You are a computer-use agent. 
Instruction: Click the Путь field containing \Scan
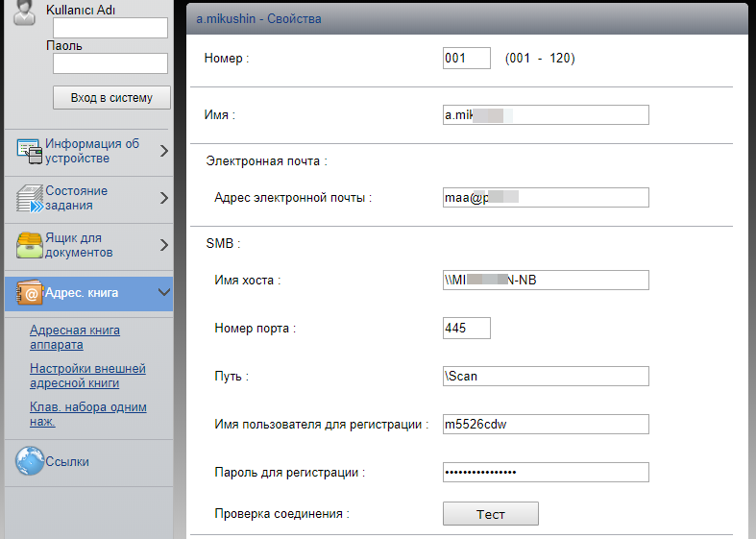pyautogui.click(x=546, y=376)
